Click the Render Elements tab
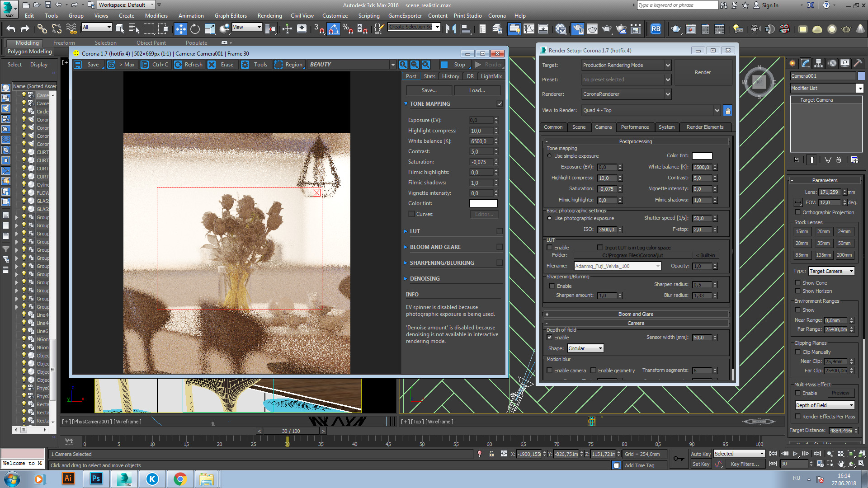 [705, 127]
